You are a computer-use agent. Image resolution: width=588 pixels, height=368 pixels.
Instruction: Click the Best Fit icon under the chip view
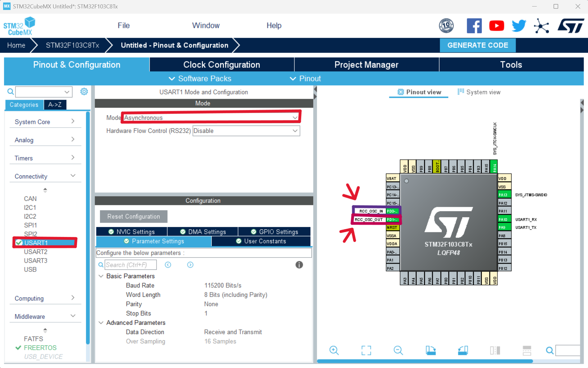coord(366,350)
